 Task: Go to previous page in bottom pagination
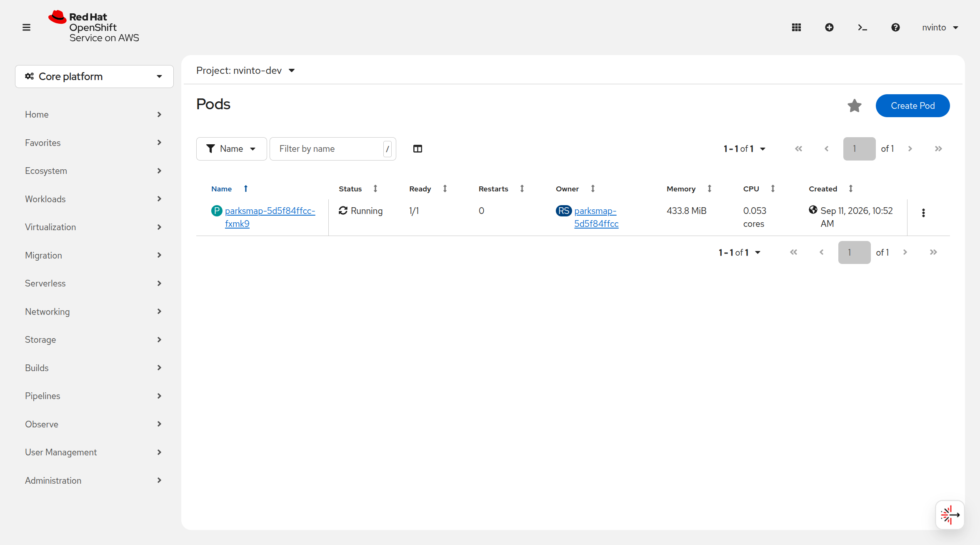(822, 252)
